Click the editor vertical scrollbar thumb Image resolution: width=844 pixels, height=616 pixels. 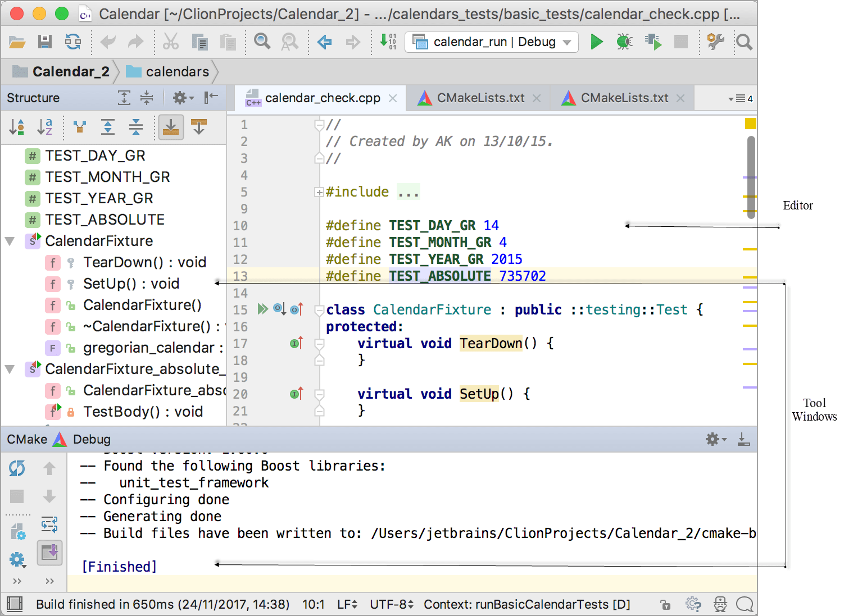pos(751,177)
